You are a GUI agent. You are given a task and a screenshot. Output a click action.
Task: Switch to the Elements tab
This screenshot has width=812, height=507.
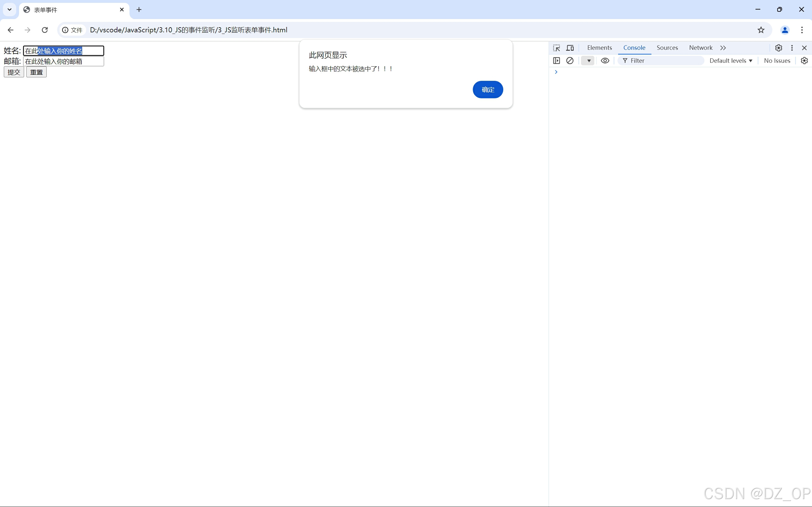tap(599, 48)
